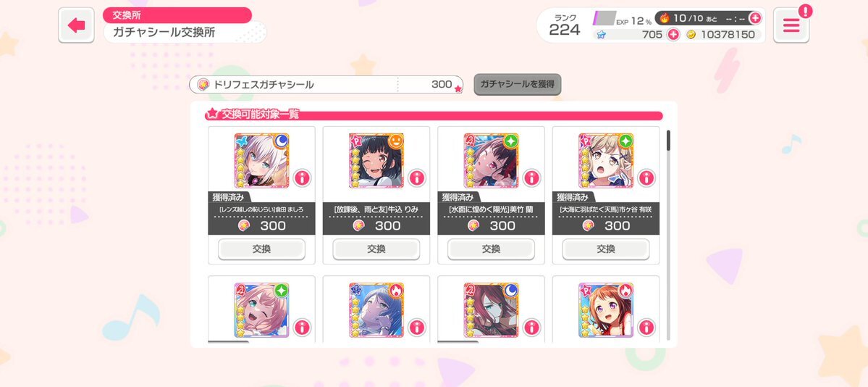The height and width of the screenshot is (387, 868).
Task: Select the 倉田 ましろ card thumbnail
Action: [261, 161]
